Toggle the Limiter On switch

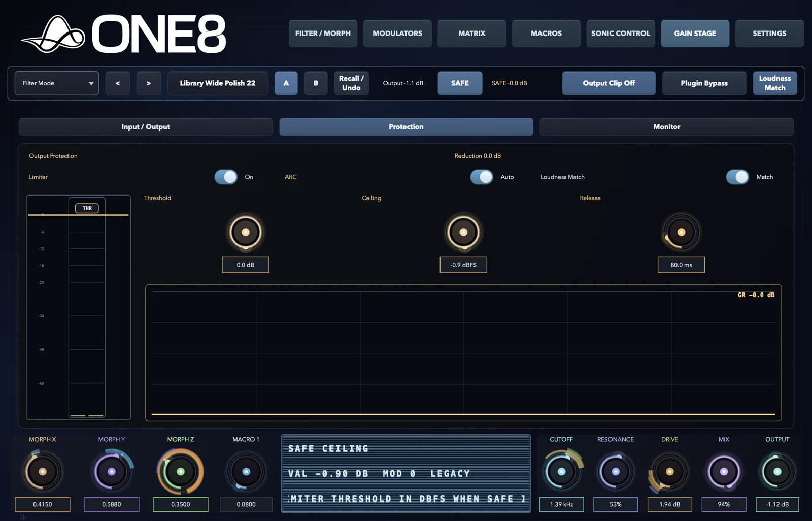[x=226, y=177]
